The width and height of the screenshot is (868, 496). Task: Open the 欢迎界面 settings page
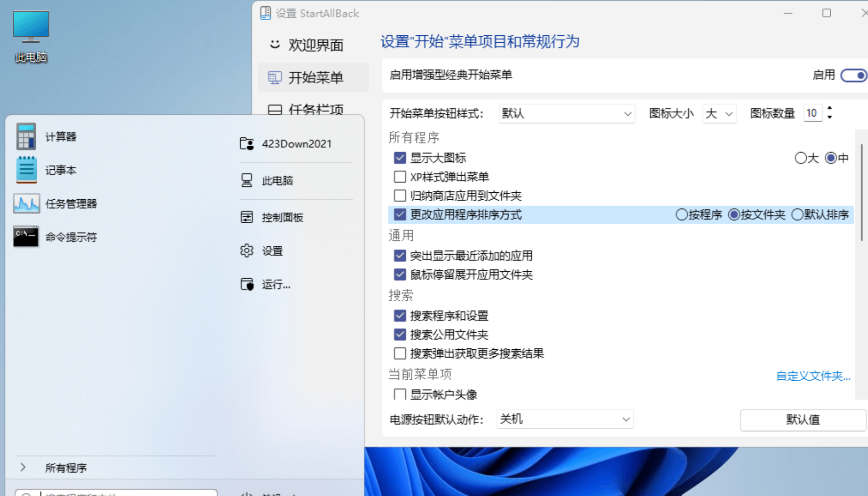pos(314,45)
